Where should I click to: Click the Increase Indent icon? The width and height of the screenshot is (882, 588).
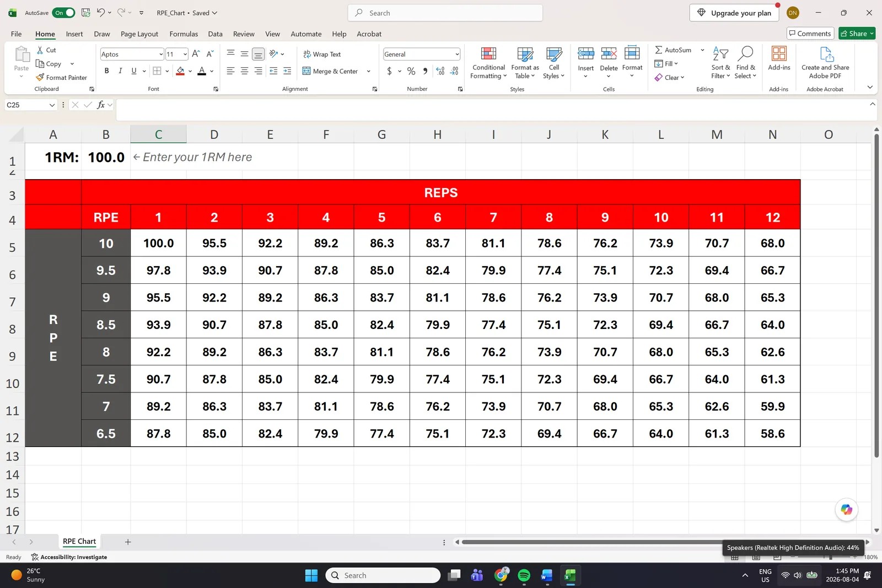click(x=287, y=71)
